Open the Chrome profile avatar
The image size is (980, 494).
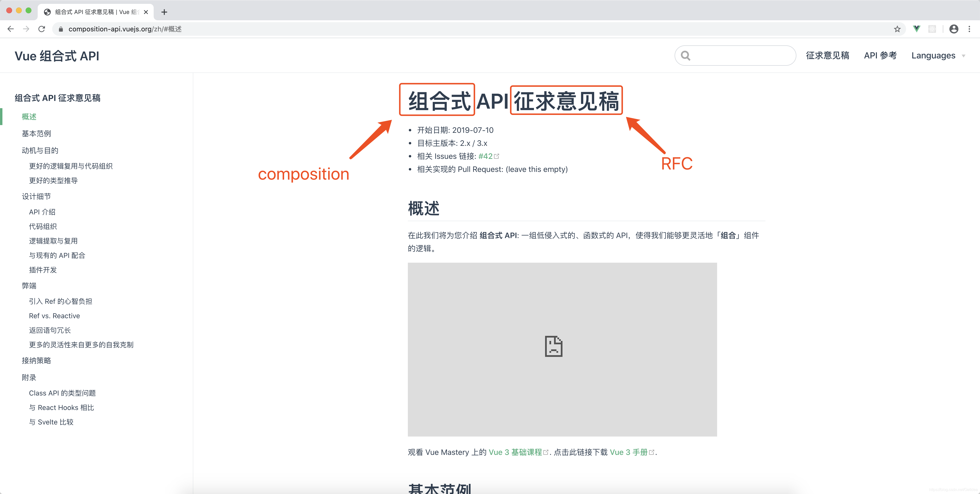click(953, 29)
